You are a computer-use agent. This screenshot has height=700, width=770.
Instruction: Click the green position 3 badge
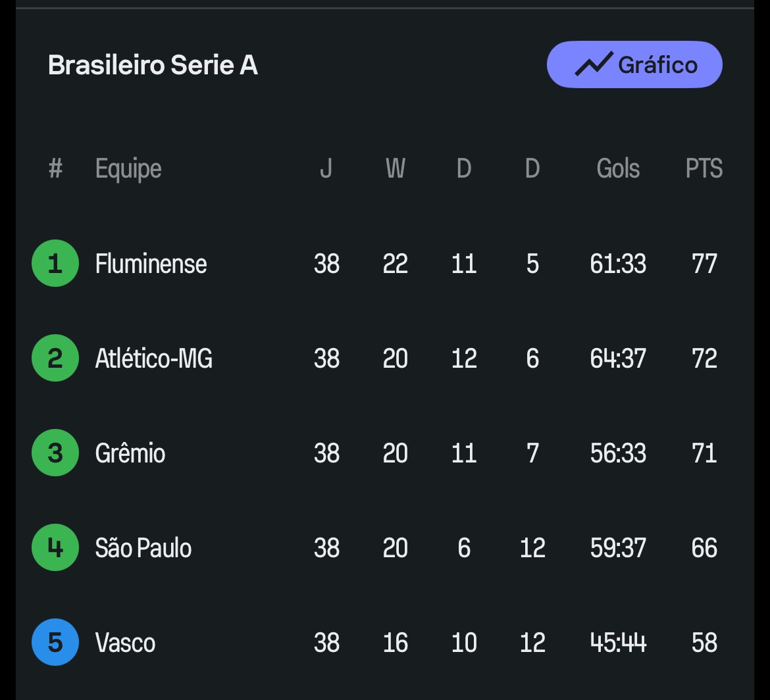[55, 453]
